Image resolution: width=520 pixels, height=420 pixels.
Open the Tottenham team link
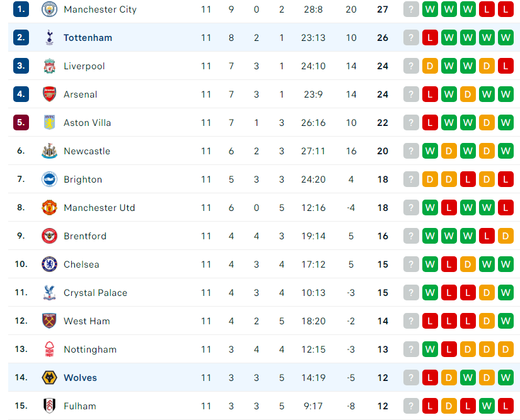point(88,38)
